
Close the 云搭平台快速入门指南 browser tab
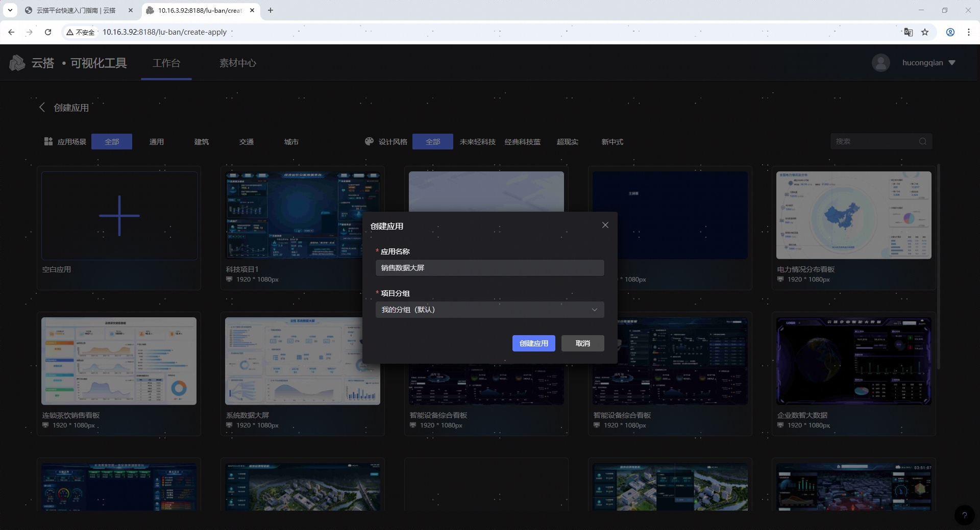tap(131, 10)
